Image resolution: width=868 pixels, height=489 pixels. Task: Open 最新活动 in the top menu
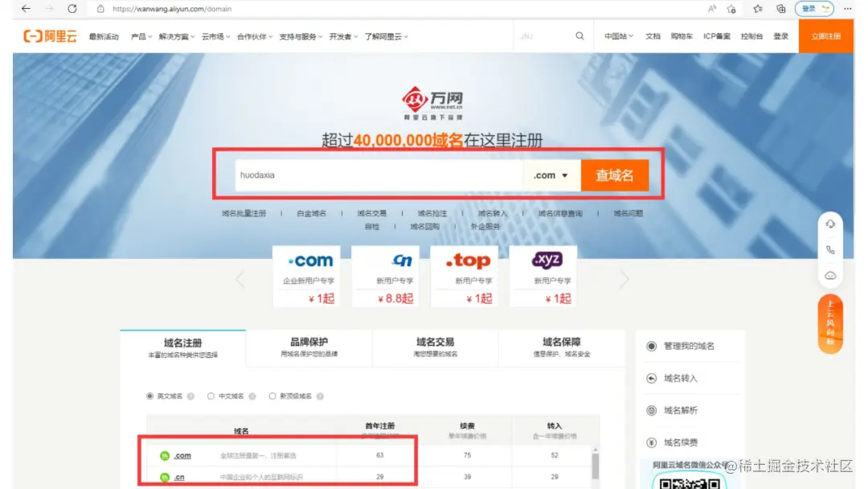click(104, 36)
